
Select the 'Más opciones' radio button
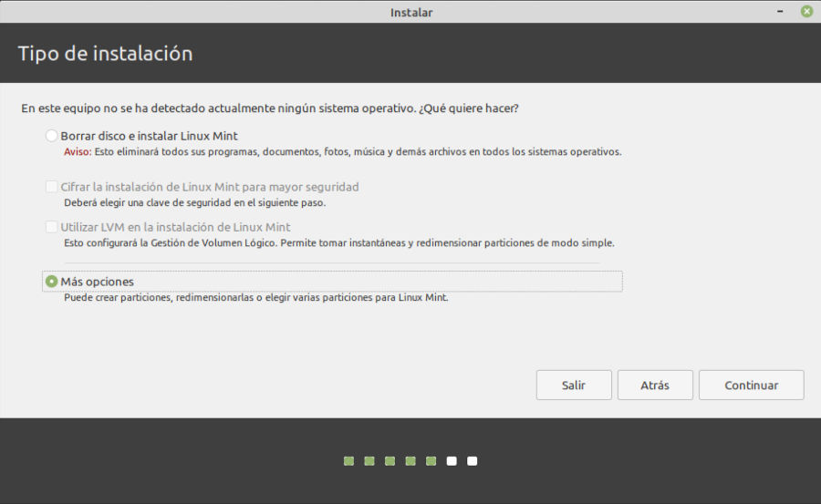(51, 282)
